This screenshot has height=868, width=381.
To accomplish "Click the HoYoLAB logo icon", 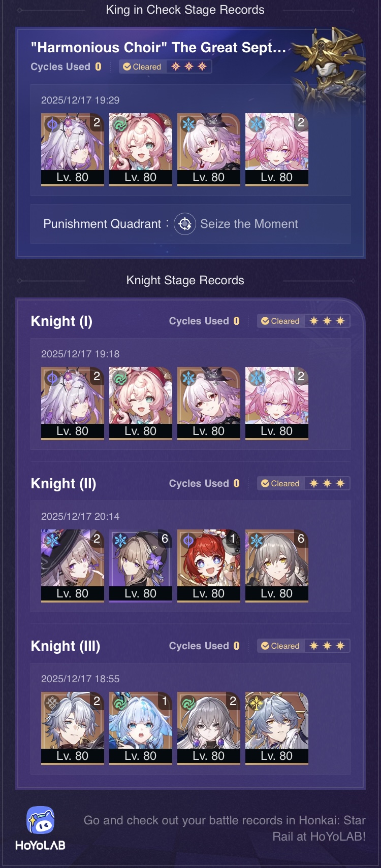I will [40, 820].
